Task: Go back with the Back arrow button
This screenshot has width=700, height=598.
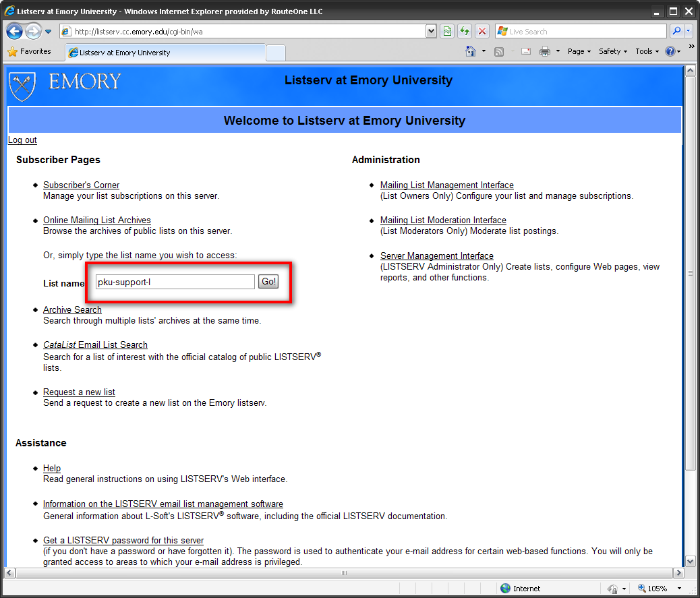Action: 14,31
